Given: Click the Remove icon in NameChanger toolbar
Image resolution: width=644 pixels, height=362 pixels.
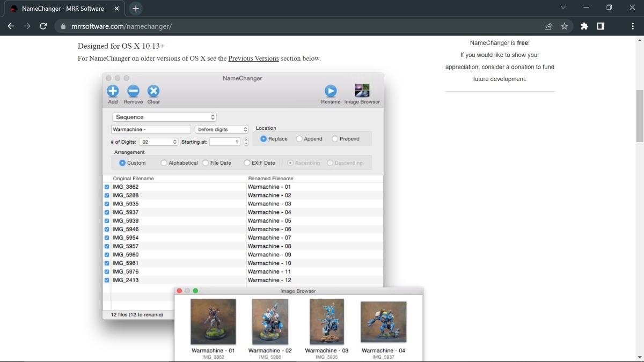Looking at the screenshot, I should tap(133, 91).
